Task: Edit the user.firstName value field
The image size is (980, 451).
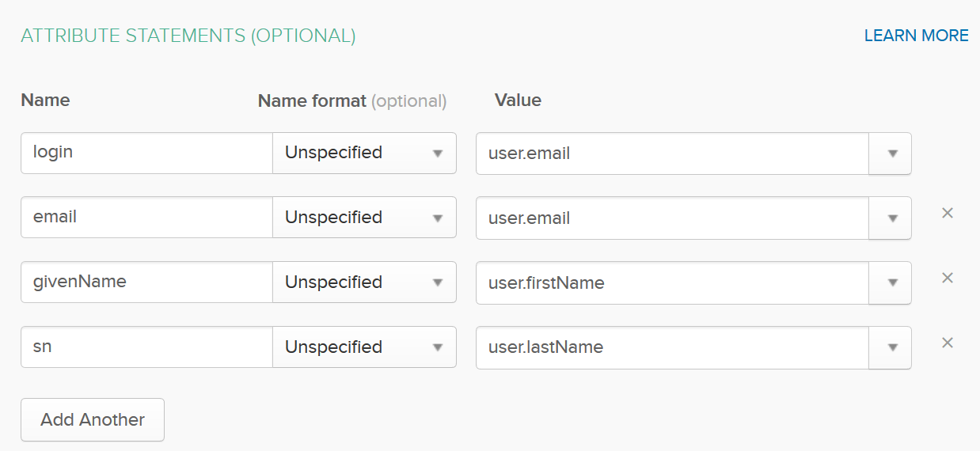Action: [671, 283]
